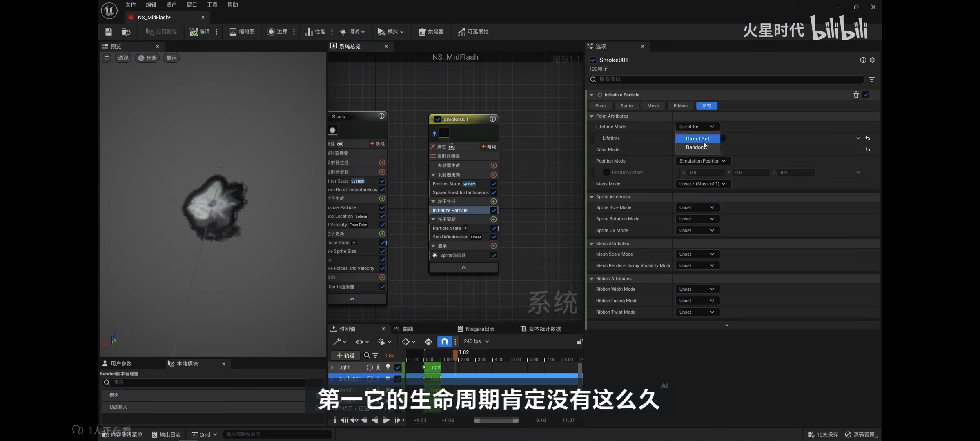Open the 窗口 menu
This screenshot has height=441, width=980.
click(192, 5)
